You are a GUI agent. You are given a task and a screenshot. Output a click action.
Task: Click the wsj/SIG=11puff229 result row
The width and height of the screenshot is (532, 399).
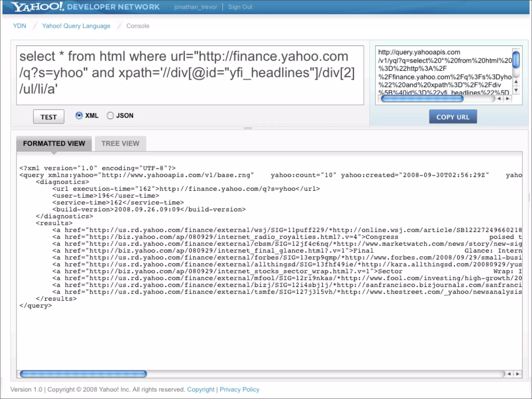(x=287, y=230)
